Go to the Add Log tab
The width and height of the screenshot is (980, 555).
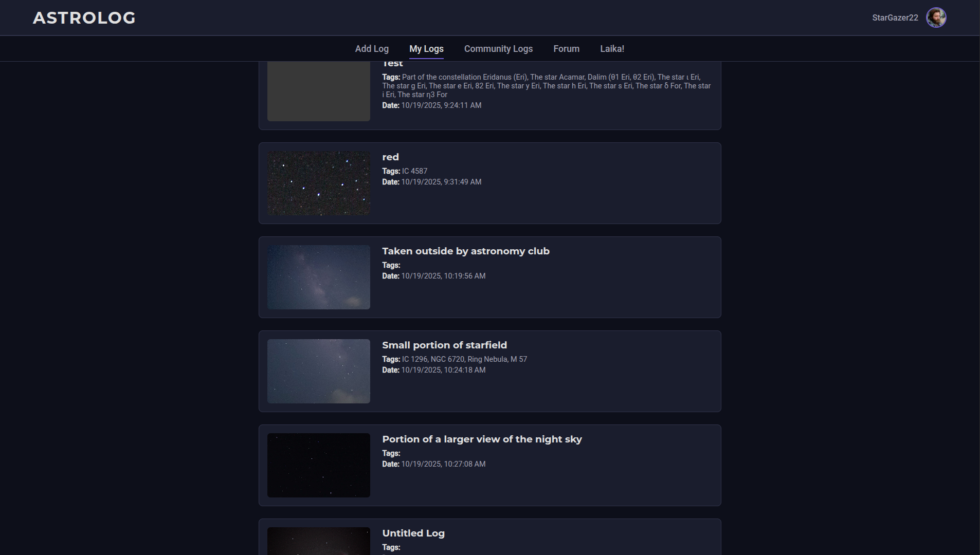pyautogui.click(x=372, y=49)
